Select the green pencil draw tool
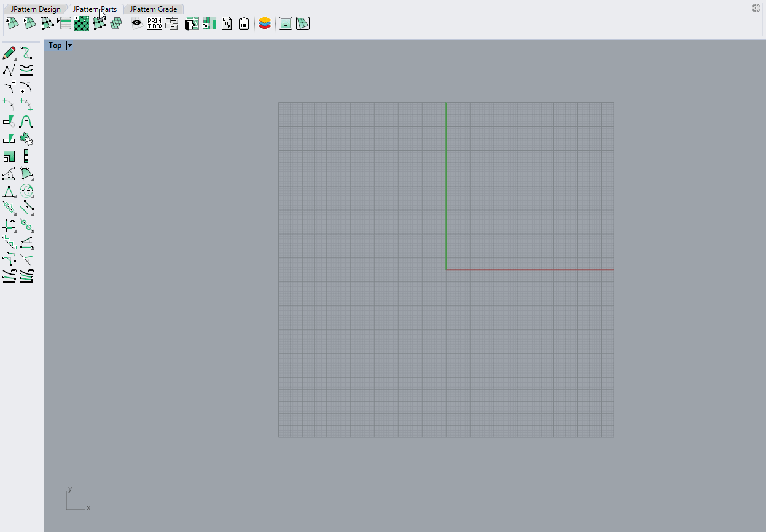 point(9,53)
